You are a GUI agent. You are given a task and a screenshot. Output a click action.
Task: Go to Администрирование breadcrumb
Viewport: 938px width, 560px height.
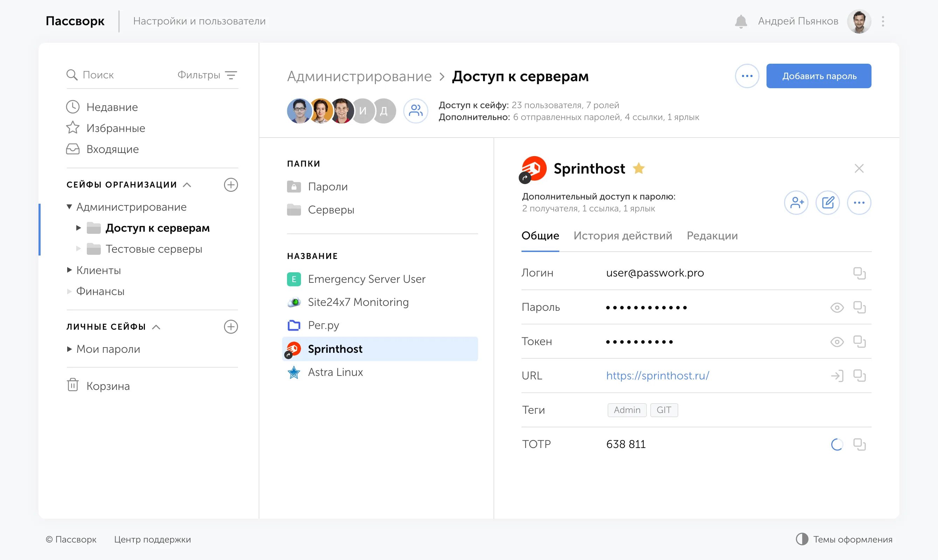point(359,76)
